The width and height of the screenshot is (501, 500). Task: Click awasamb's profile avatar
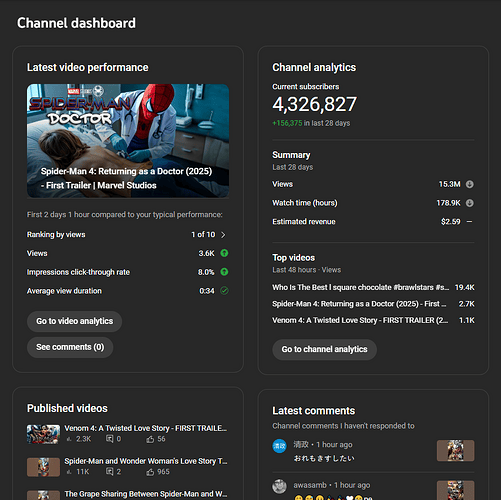tap(279, 487)
